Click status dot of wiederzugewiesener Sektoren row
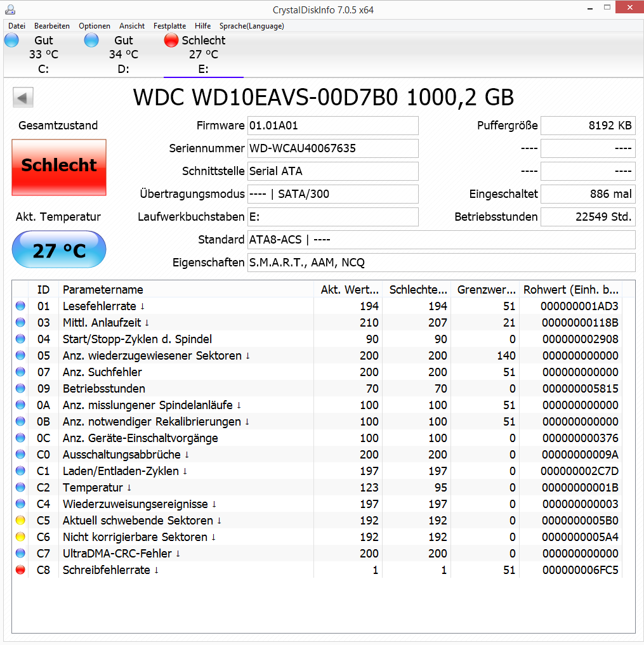Viewport: 644px width, 645px height. [20, 355]
